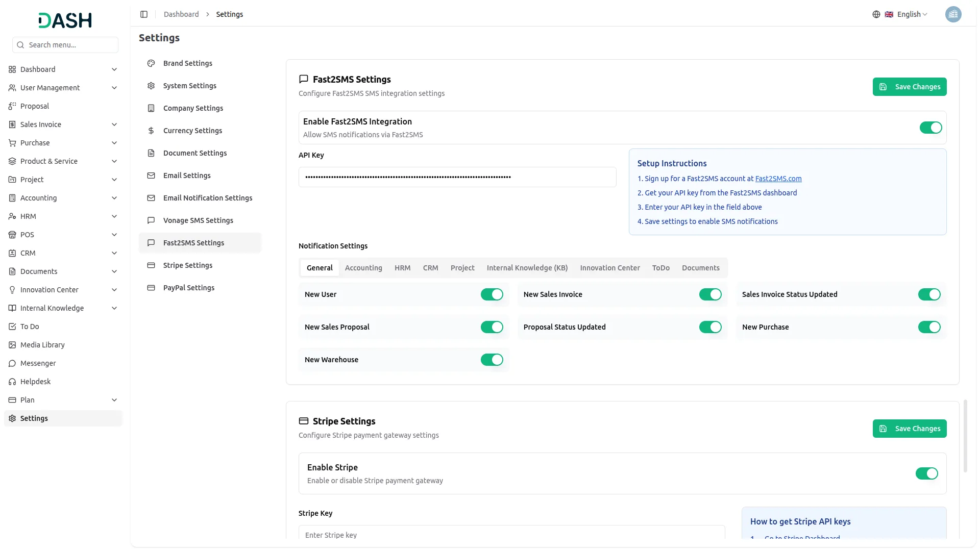Switch to the CRM notification tab
This screenshot has height=551, width=980.
pos(430,268)
